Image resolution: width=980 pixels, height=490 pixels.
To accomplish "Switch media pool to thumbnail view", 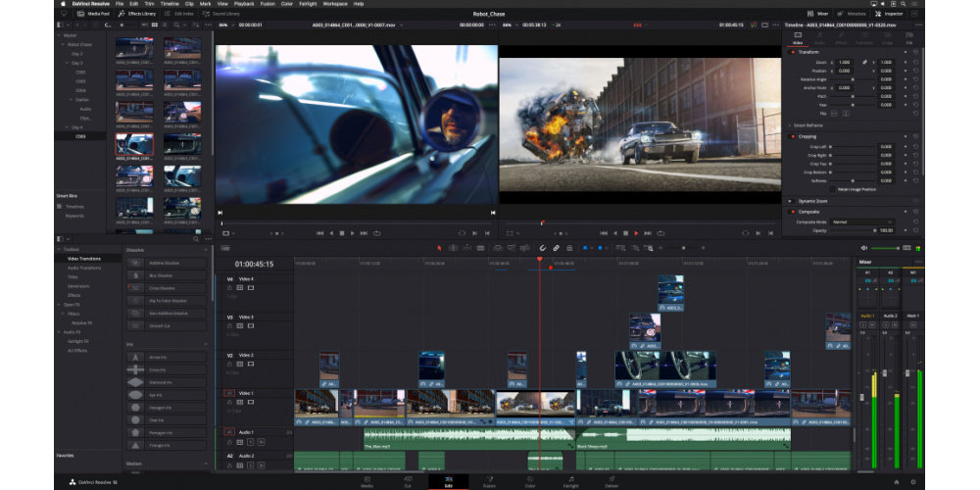I will (x=155, y=25).
